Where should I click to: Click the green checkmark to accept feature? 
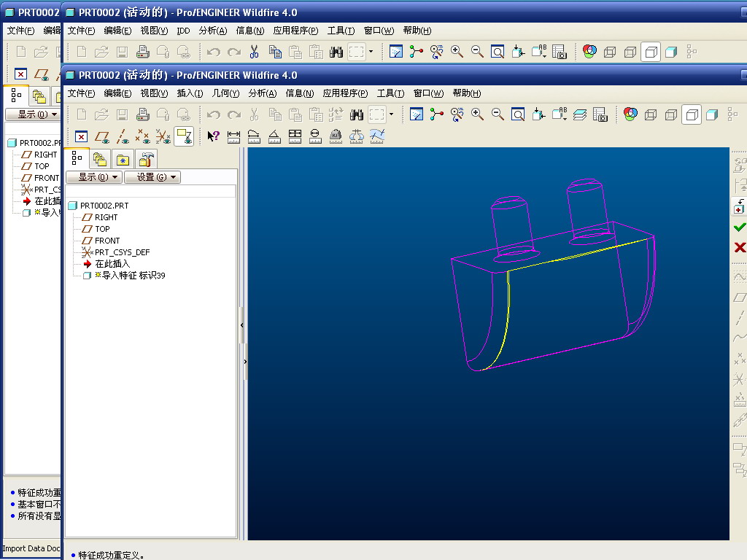(740, 227)
